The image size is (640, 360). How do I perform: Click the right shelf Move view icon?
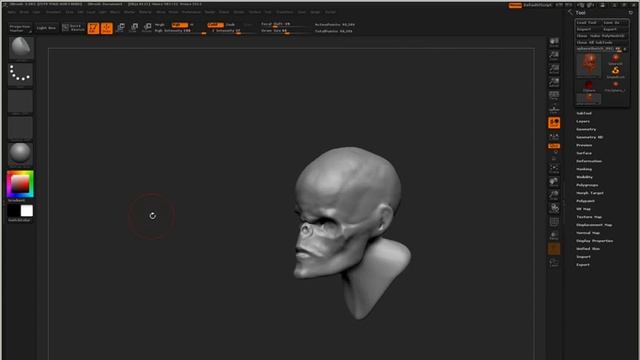pos(554,182)
